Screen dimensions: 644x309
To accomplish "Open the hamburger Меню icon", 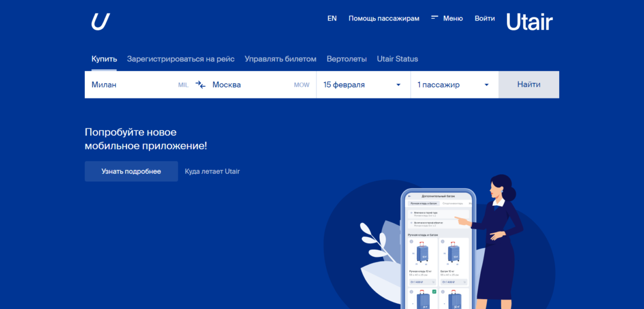I will pyautogui.click(x=435, y=18).
